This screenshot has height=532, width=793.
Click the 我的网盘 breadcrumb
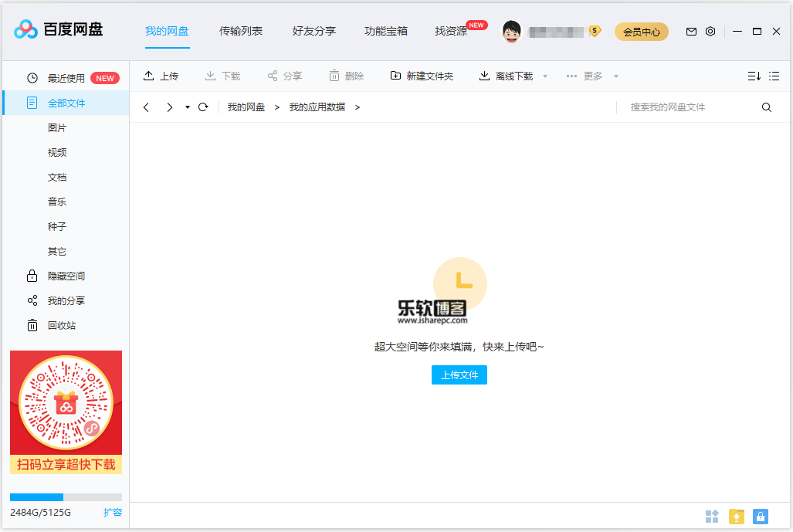(246, 107)
